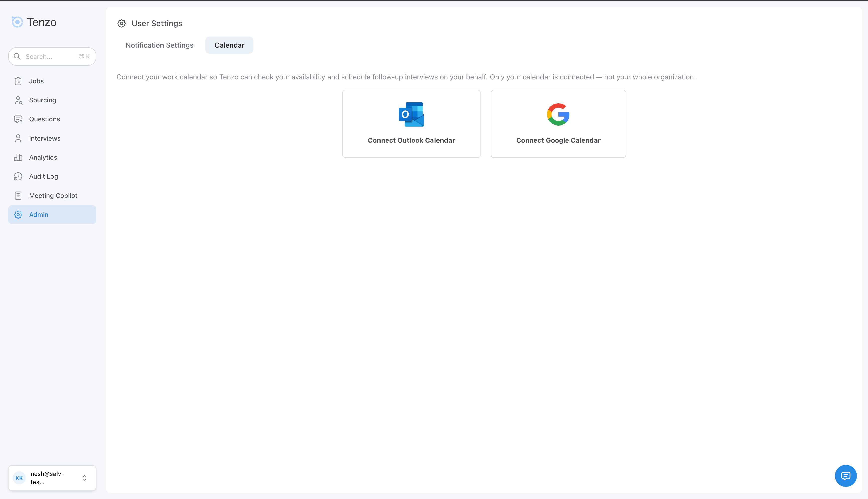This screenshot has height=499, width=868.
Task: Open the Audit Log
Action: (52, 176)
